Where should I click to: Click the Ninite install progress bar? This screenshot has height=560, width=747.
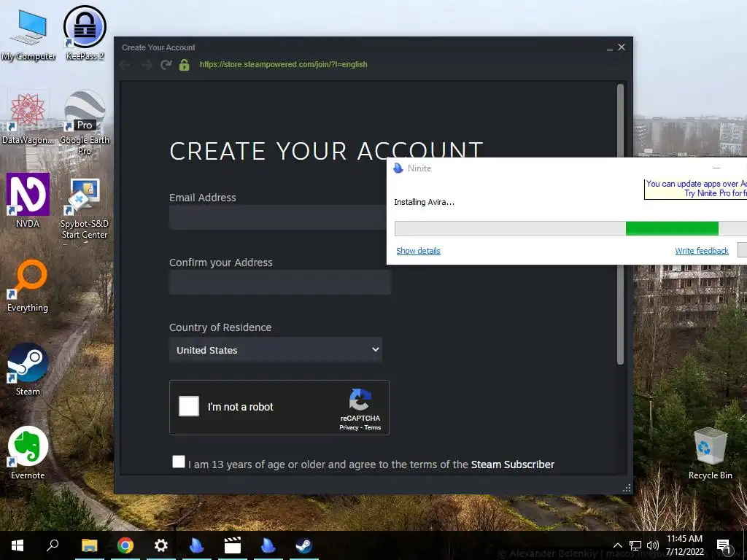(570, 228)
